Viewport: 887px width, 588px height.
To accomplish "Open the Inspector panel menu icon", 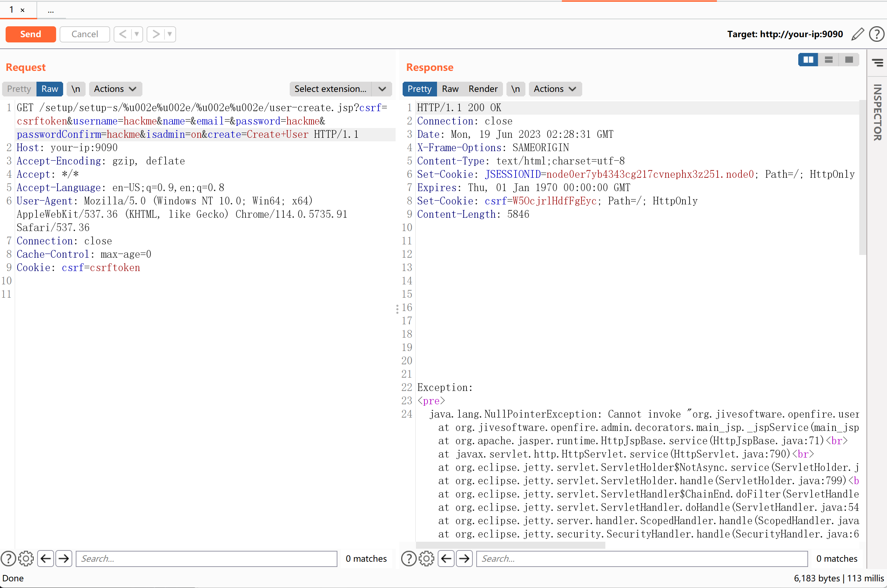I will pyautogui.click(x=877, y=62).
